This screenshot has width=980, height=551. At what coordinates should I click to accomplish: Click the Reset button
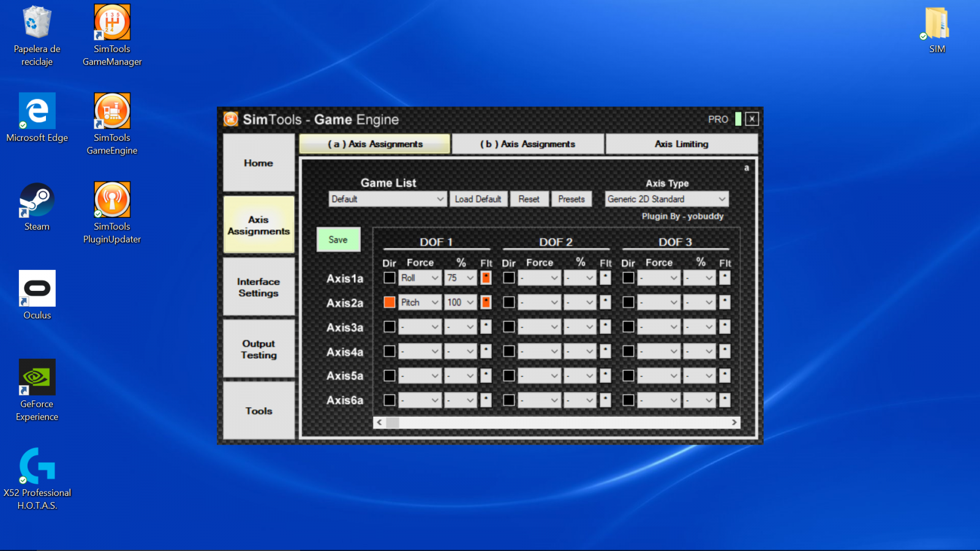coord(529,199)
